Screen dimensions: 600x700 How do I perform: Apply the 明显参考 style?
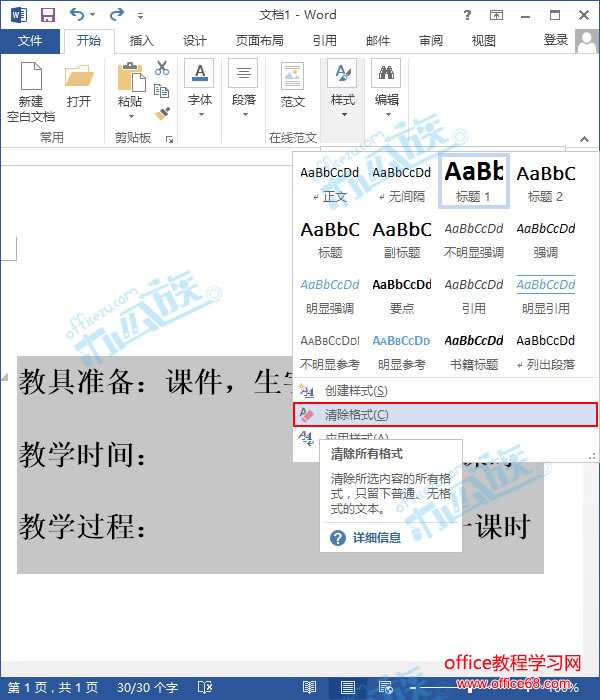[401, 352]
